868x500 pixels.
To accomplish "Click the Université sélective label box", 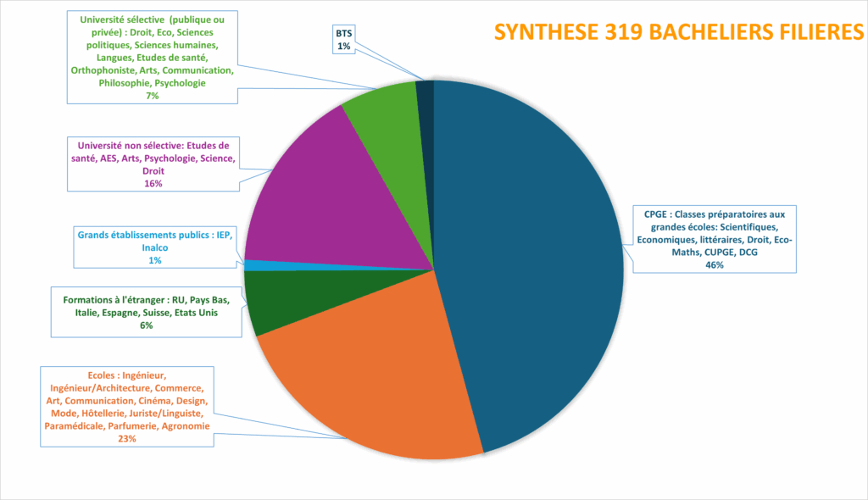I will (x=151, y=57).
